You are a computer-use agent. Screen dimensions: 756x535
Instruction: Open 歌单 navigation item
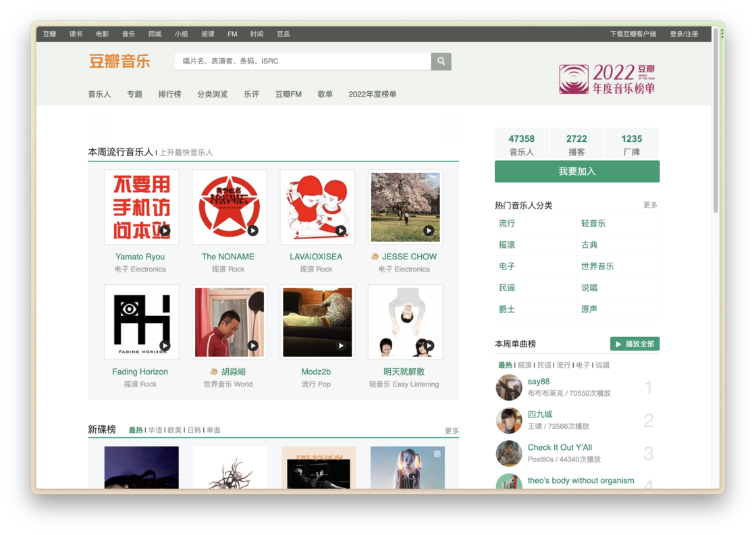[325, 94]
